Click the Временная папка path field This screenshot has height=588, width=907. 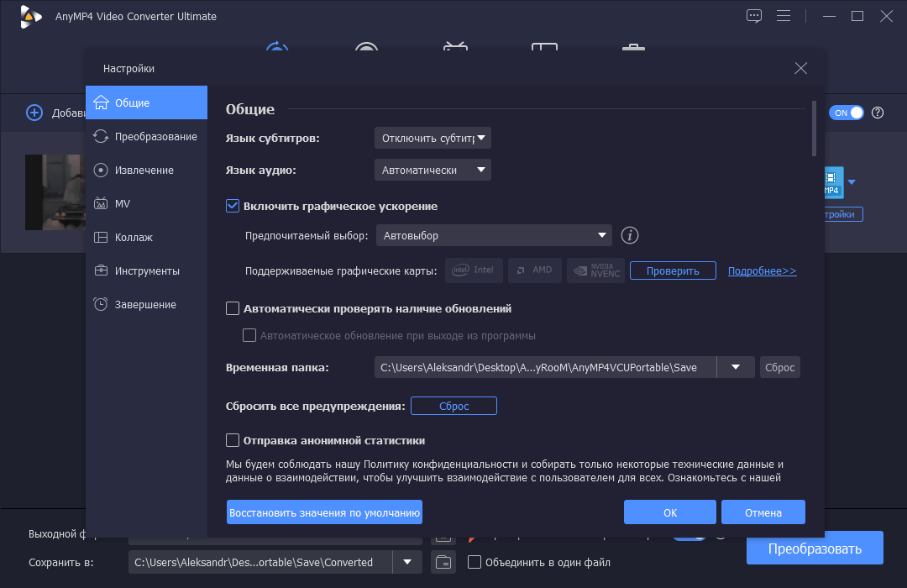point(546,368)
